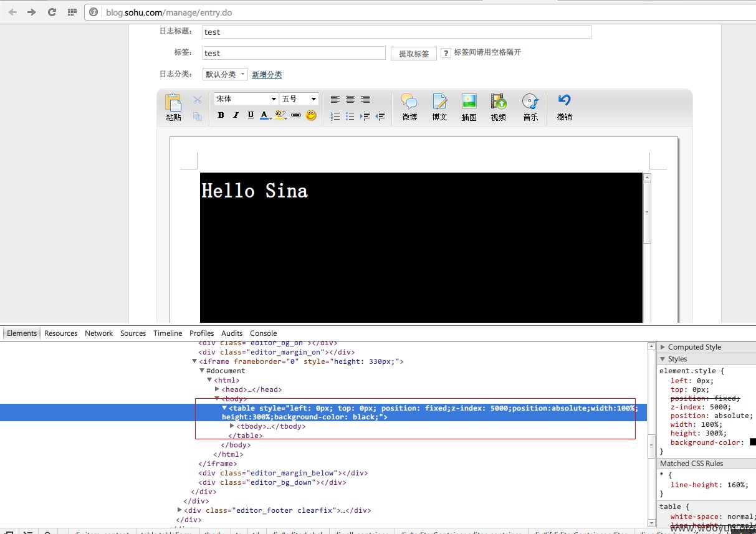
Task: Click the 标签 tags input field
Action: (x=294, y=53)
